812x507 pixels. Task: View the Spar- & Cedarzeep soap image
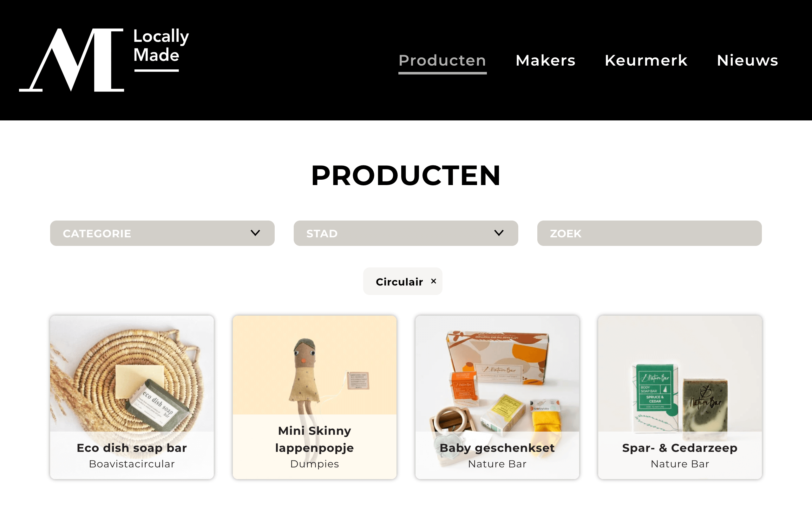click(x=680, y=373)
